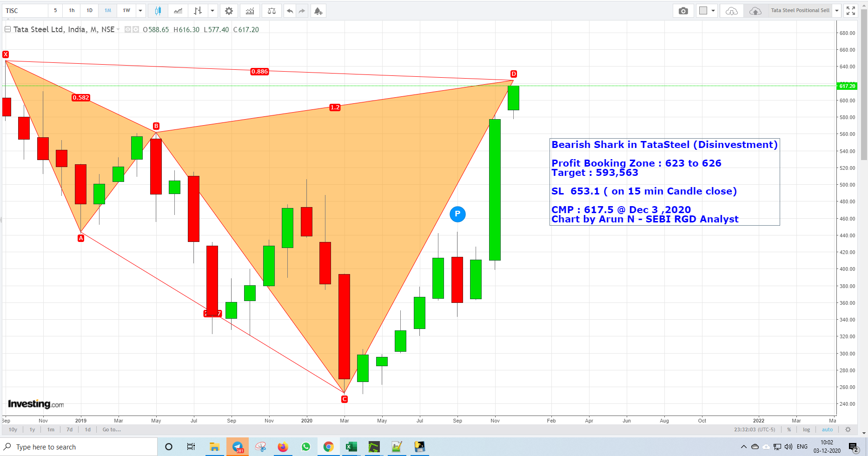The width and height of the screenshot is (868, 456).
Task: Select the 10y range button
Action: (x=13, y=429)
